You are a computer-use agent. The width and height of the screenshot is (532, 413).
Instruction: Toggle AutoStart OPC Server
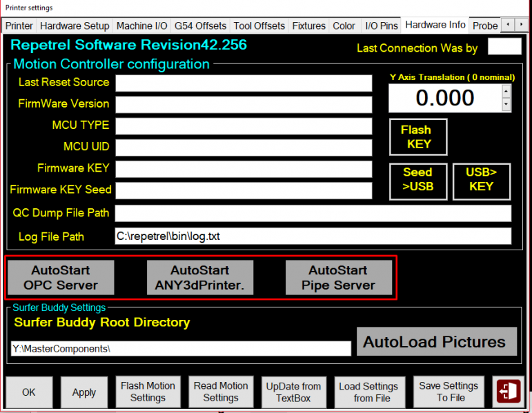61,278
